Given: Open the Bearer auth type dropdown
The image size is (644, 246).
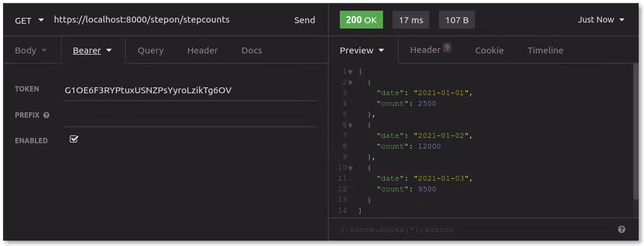Looking at the screenshot, I should pyautogui.click(x=93, y=51).
